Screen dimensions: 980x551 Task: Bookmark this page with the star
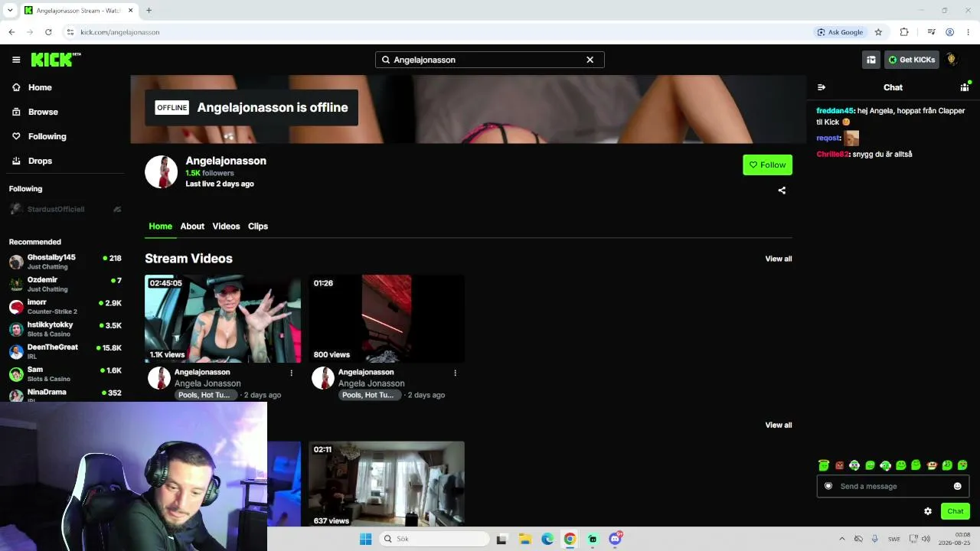878,32
